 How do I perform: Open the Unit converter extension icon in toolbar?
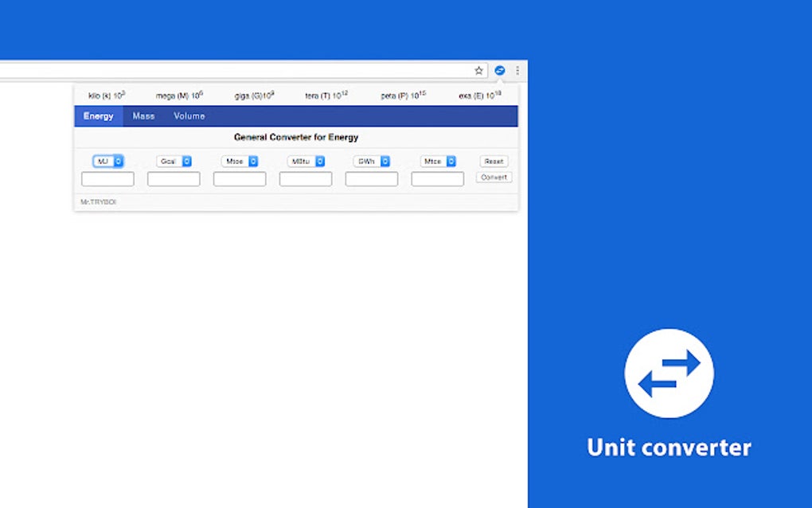click(x=500, y=70)
